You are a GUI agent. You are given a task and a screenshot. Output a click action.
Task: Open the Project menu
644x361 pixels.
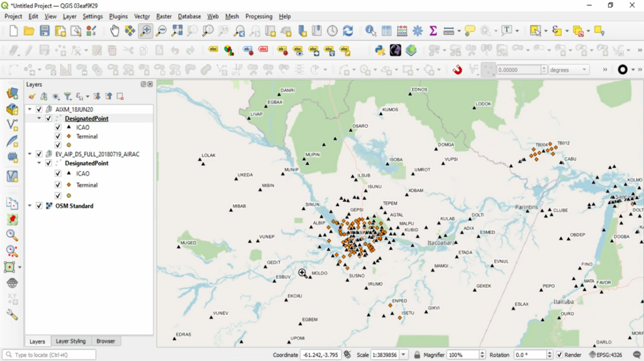coord(13,16)
